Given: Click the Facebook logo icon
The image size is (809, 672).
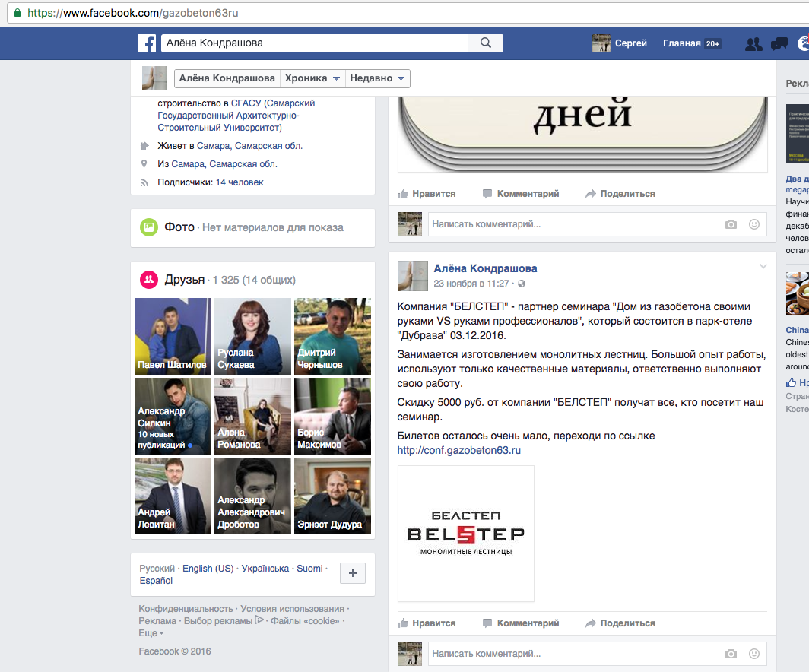Looking at the screenshot, I should point(147,43).
